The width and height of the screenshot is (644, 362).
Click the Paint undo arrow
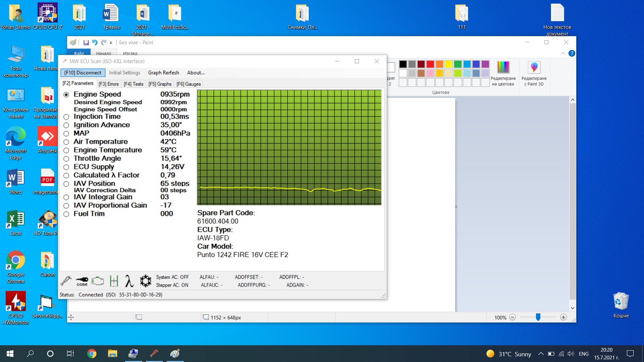pos(95,43)
